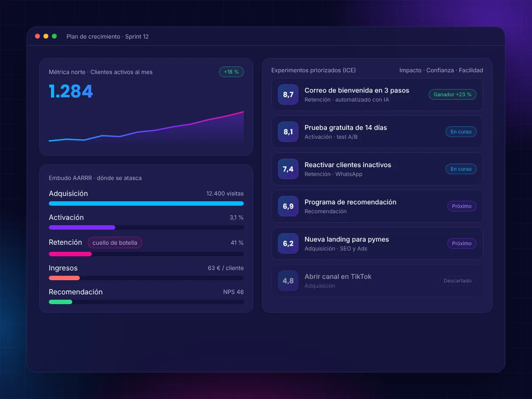Select the pink Retención funnel bar

(146, 254)
